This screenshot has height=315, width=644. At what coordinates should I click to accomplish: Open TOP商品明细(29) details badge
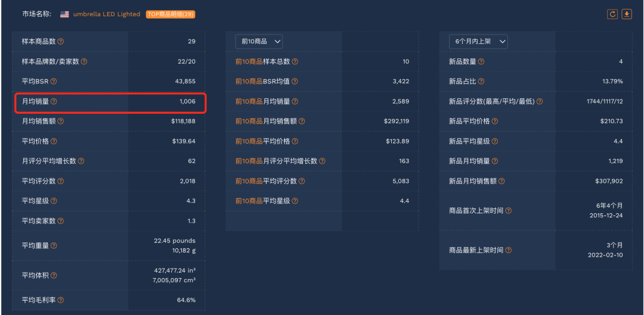[171, 14]
